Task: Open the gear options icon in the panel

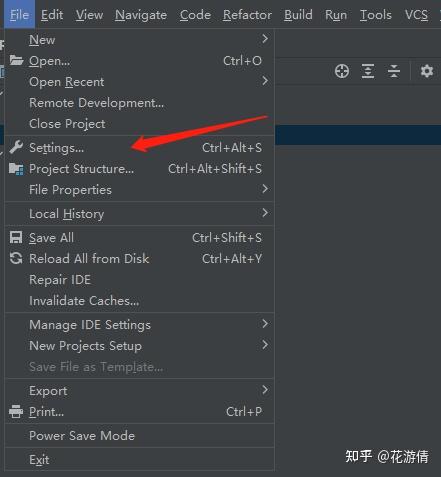Action: pos(426,71)
